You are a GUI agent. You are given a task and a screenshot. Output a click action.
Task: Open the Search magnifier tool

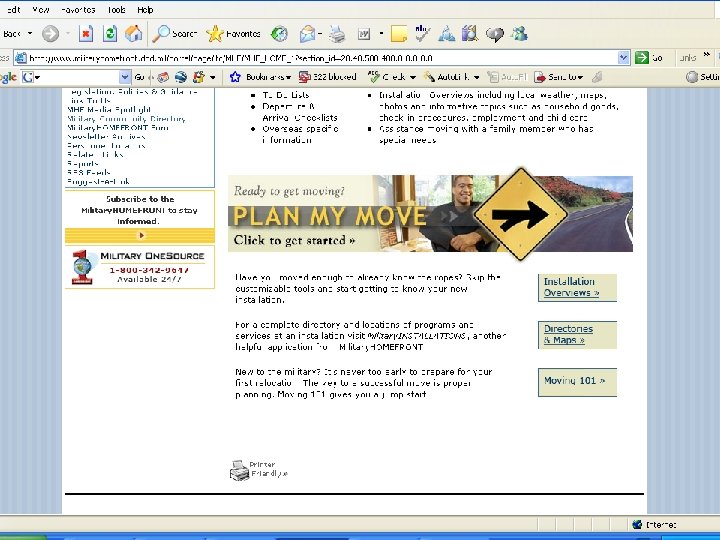coord(174,34)
